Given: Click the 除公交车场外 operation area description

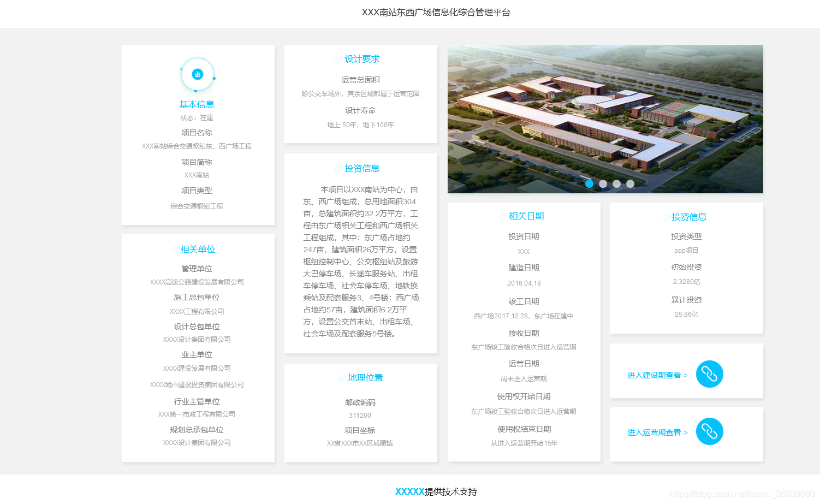Looking at the screenshot, I should [360, 94].
